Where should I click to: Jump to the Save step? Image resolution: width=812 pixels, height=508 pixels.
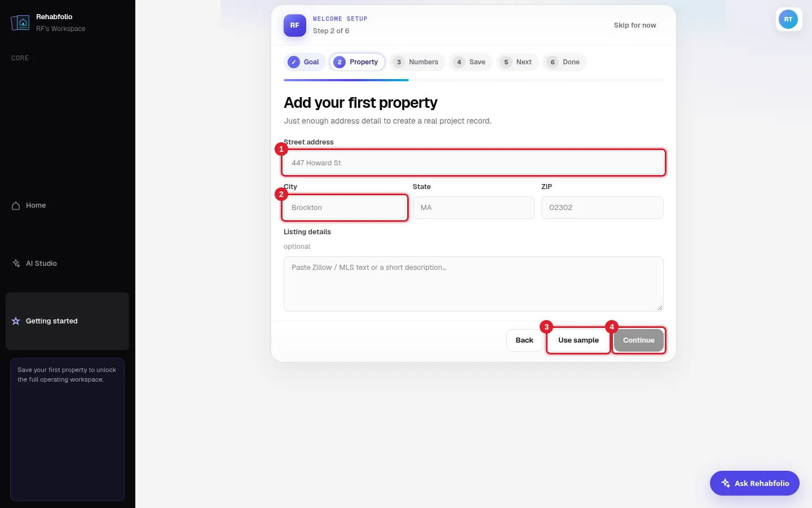click(x=471, y=62)
